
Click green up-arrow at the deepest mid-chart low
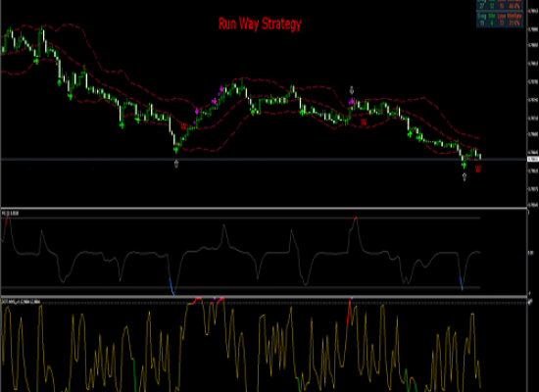[176, 150]
